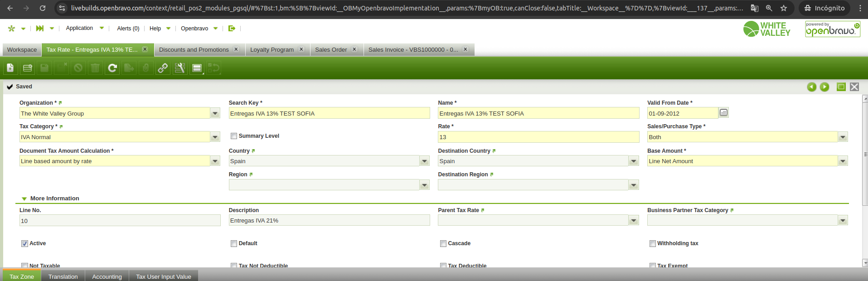Save the current tax rate record
The height and width of the screenshot is (281, 868).
tap(44, 68)
